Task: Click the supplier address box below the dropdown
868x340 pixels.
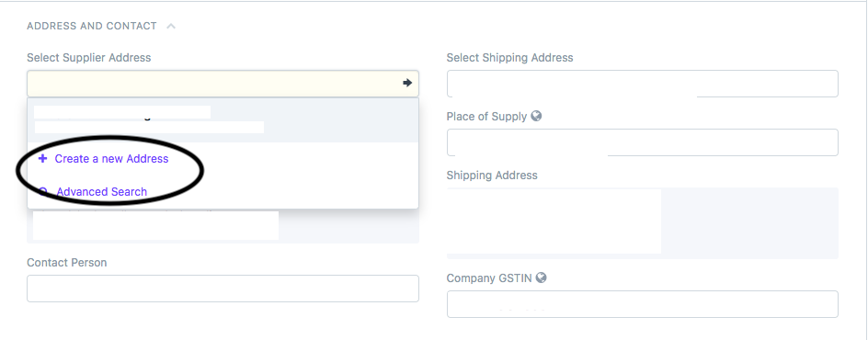Action: coord(223,226)
